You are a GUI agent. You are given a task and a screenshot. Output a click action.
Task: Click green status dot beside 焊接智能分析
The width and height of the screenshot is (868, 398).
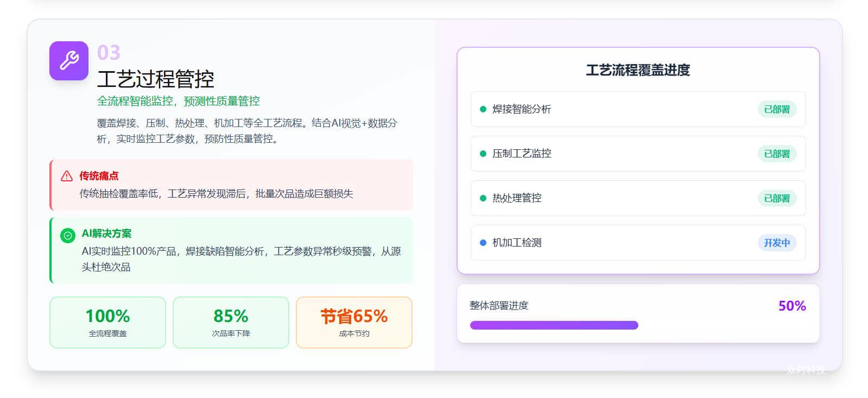pyautogui.click(x=483, y=109)
